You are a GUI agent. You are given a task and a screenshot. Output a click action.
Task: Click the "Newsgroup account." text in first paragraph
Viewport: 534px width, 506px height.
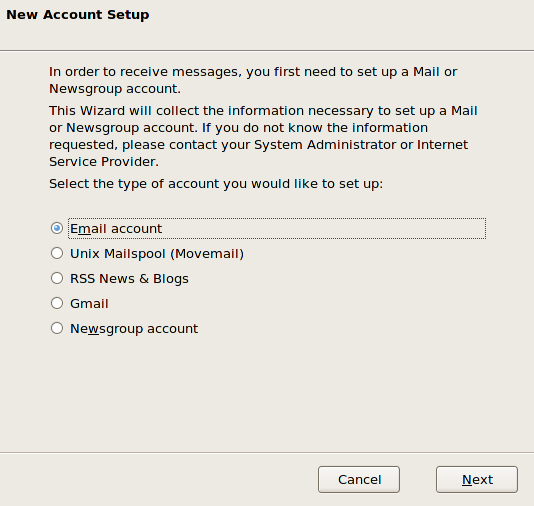point(115,89)
